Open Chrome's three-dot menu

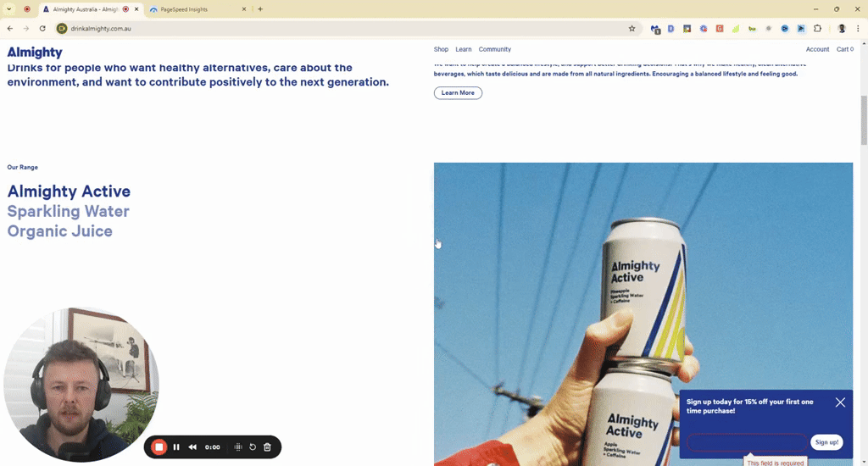point(858,28)
